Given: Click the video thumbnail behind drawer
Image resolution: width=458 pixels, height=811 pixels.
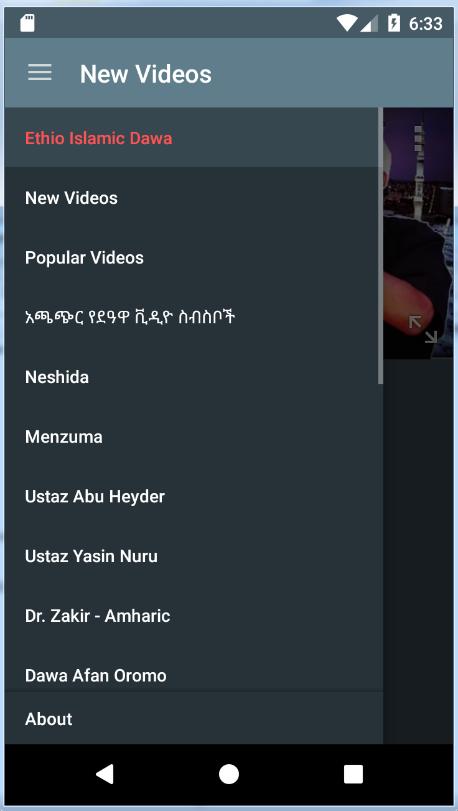Looking at the screenshot, I should [x=418, y=233].
